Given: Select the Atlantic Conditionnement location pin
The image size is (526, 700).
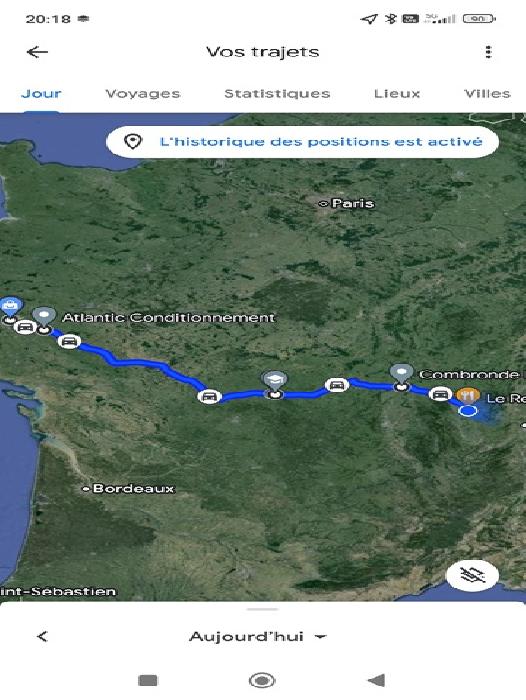Looking at the screenshot, I should pyautogui.click(x=44, y=316).
